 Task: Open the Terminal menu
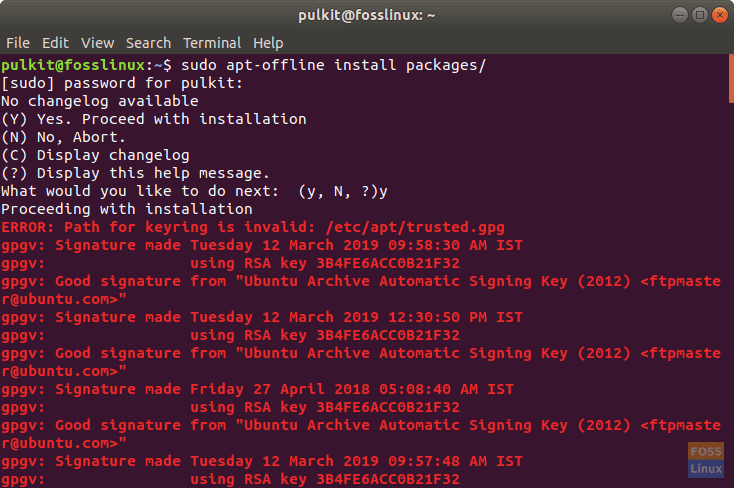pyautogui.click(x=212, y=43)
